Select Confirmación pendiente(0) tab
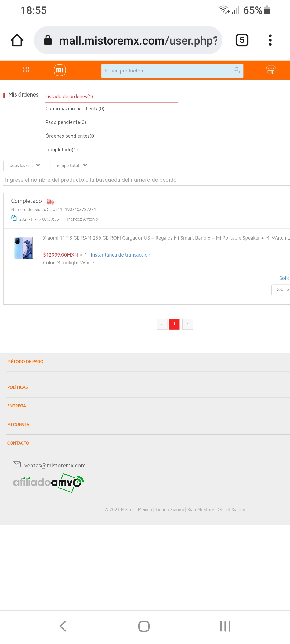 [x=75, y=108]
